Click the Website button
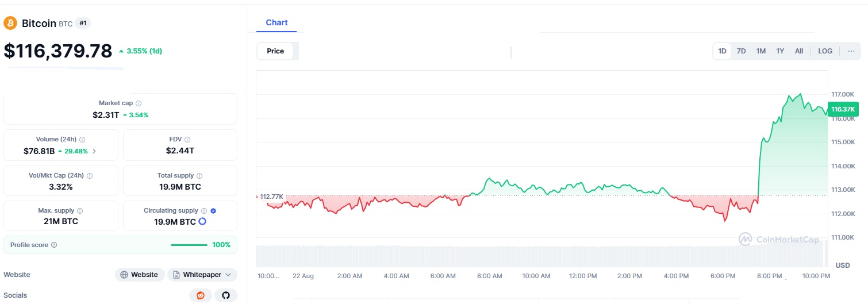The width and height of the screenshot is (868, 304). point(140,275)
